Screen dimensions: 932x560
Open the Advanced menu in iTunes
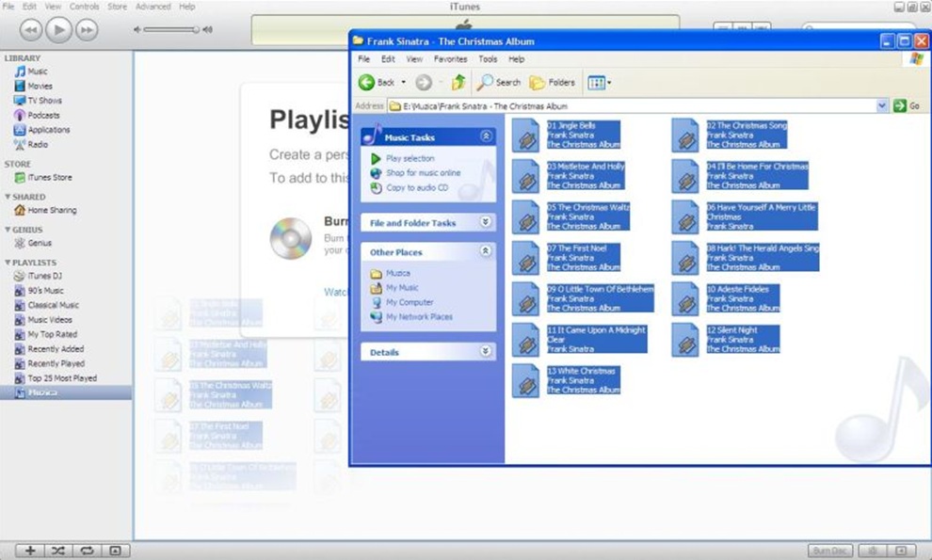153,7
